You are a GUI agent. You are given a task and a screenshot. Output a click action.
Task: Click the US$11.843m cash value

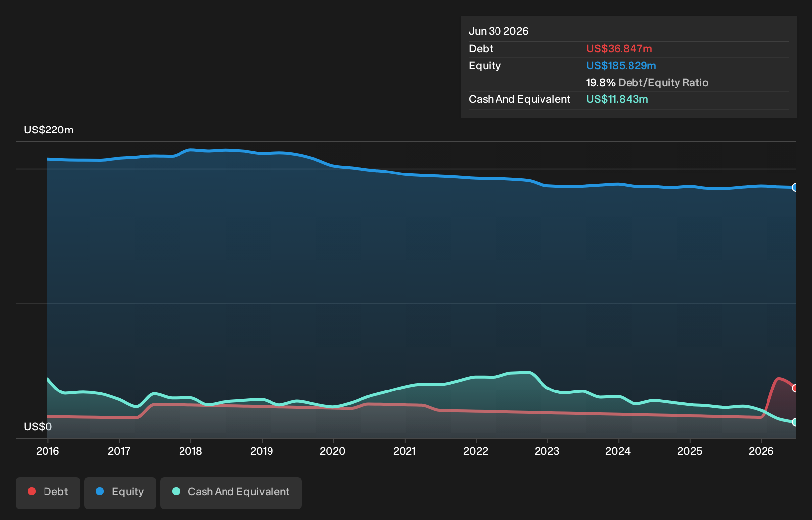tap(617, 99)
